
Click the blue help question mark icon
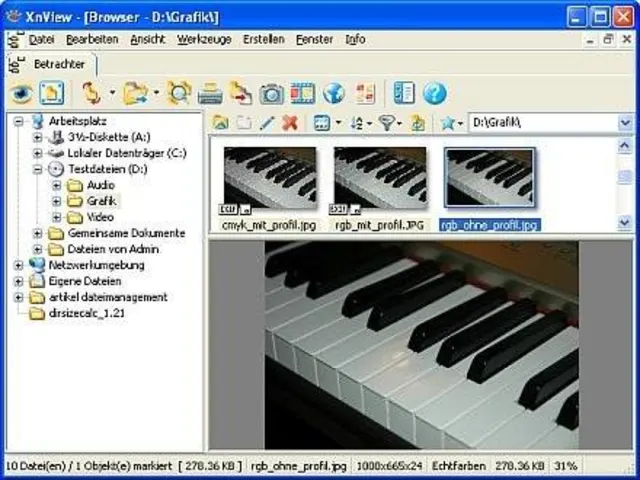435,93
